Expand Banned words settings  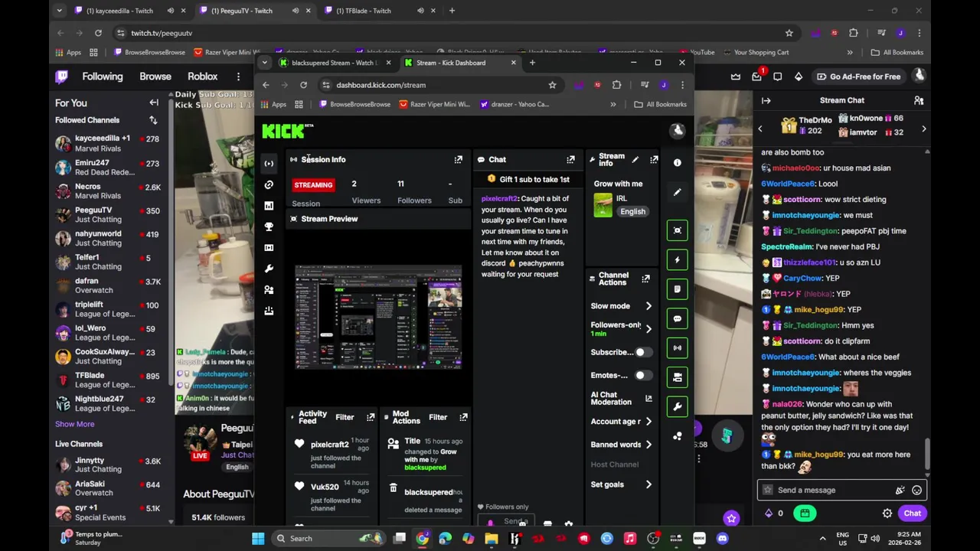pos(648,445)
